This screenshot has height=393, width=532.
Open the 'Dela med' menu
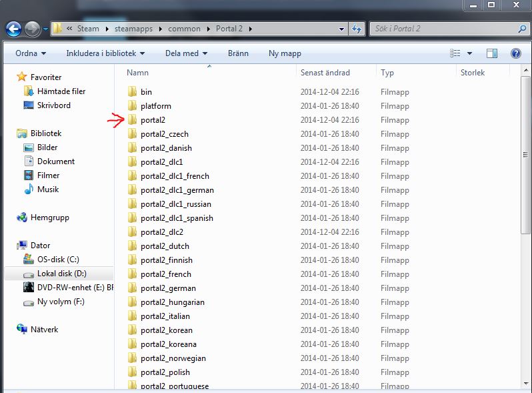point(186,53)
